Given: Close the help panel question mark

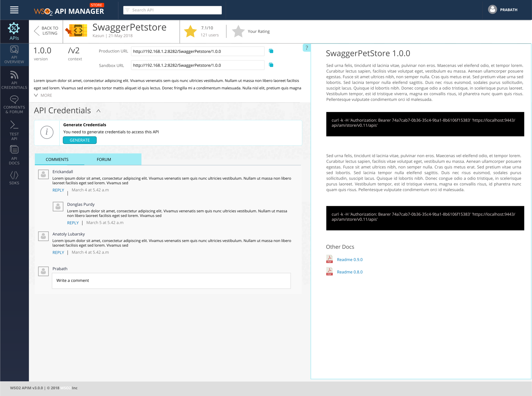Looking at the screenshot, I should pyautogui.click(x=306, y=48).
